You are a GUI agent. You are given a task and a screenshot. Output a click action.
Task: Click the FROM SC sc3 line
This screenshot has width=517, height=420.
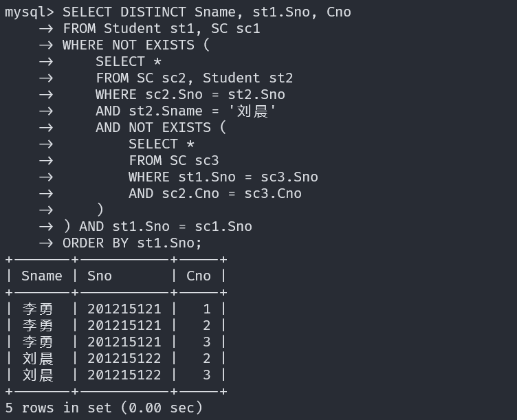coord(173,160)
